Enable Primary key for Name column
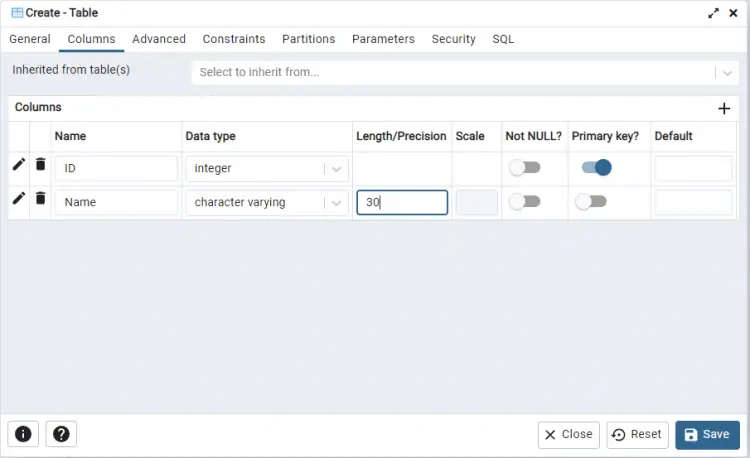750x458 pixels. [x=590, y=202]
